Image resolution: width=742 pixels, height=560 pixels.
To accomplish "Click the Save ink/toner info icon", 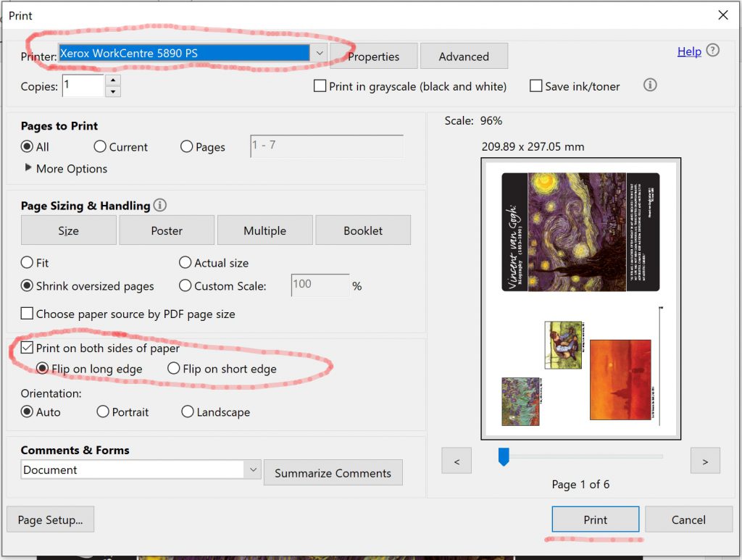I will coord(650,85).
